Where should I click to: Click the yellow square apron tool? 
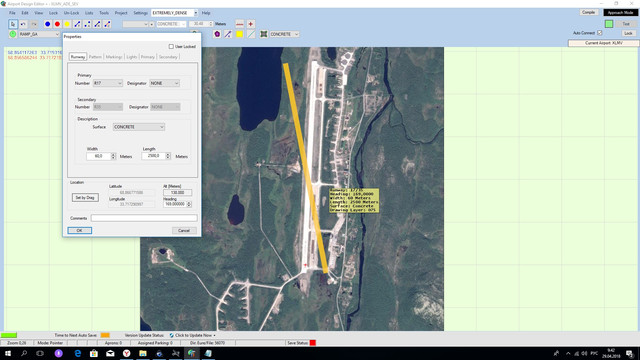coord(240,34)
